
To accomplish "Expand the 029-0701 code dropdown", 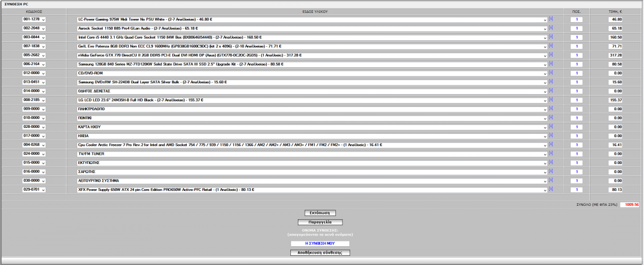I will pyautogui.click(x=34, y=190).
